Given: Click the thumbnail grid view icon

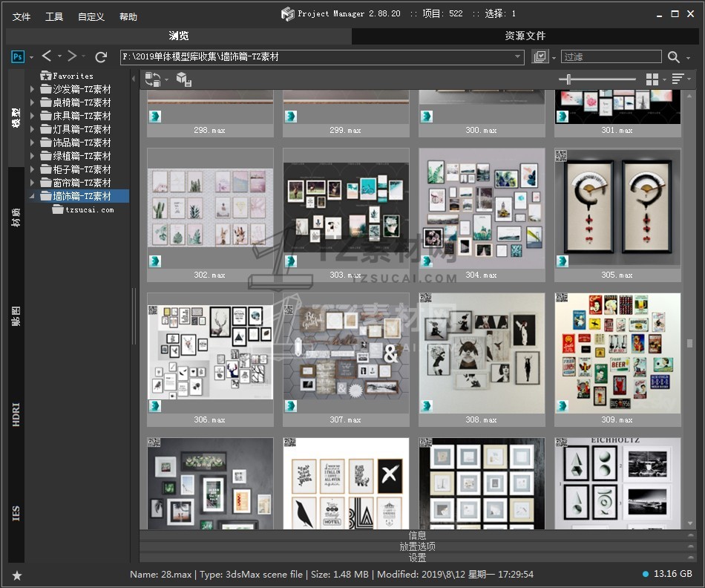Looking at the screenshot, I should (652, 79).
